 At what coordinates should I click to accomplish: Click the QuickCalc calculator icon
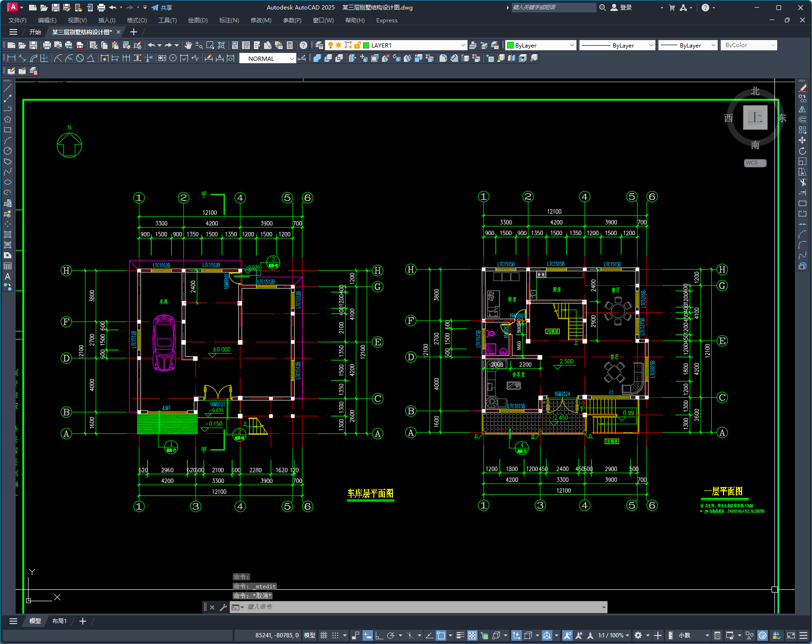pyautogui.click(x=290, y=45)
